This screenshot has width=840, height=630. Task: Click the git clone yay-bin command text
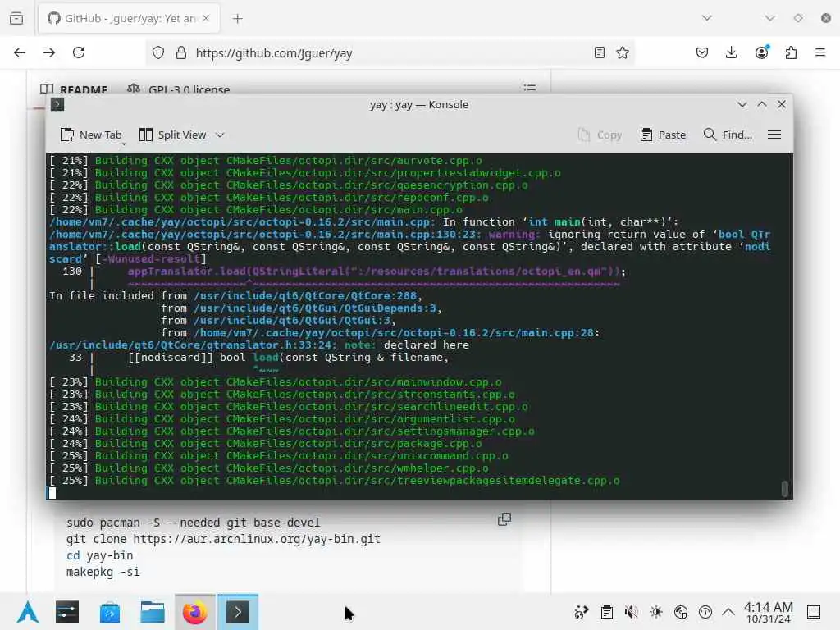pos(223,539)
